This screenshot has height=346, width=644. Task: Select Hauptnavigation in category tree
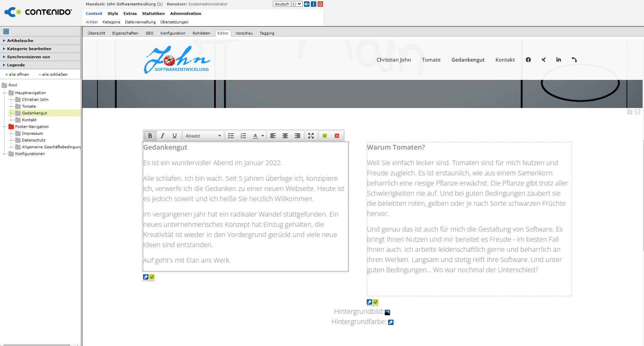31,93
